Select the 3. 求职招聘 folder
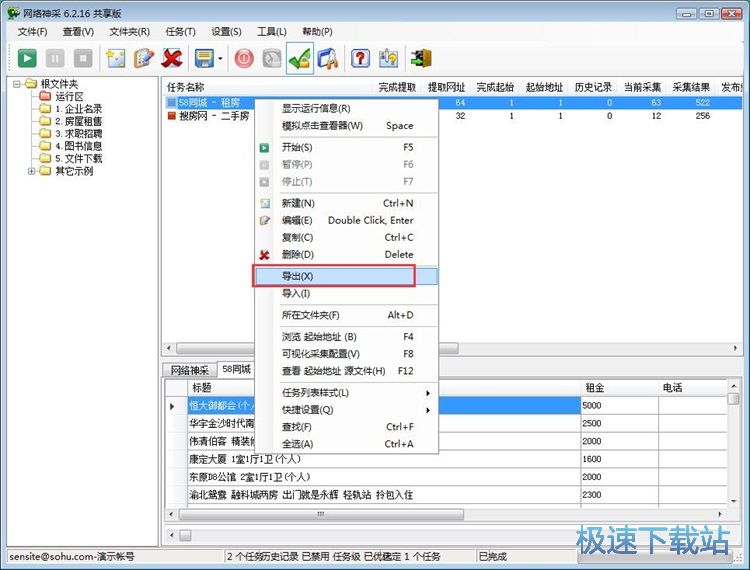Viewport: 750px width, 570px height. (78, 133)
